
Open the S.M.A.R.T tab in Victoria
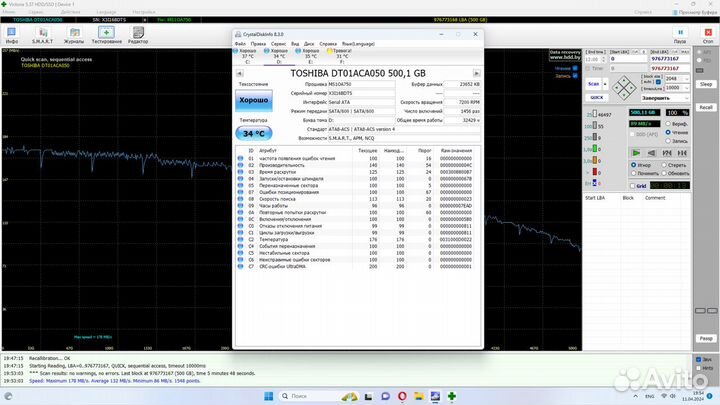pyautogui.click(x=45, y=33)
